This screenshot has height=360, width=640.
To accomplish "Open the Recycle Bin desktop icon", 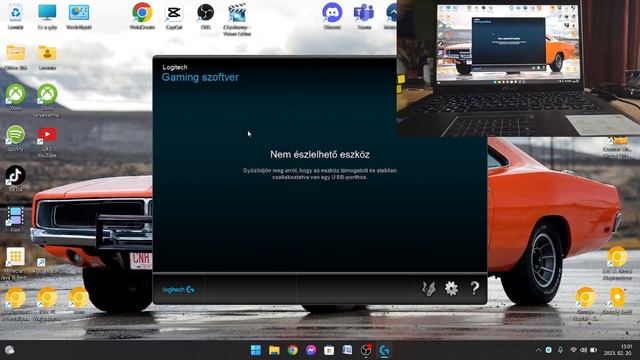I will [16, 17].
